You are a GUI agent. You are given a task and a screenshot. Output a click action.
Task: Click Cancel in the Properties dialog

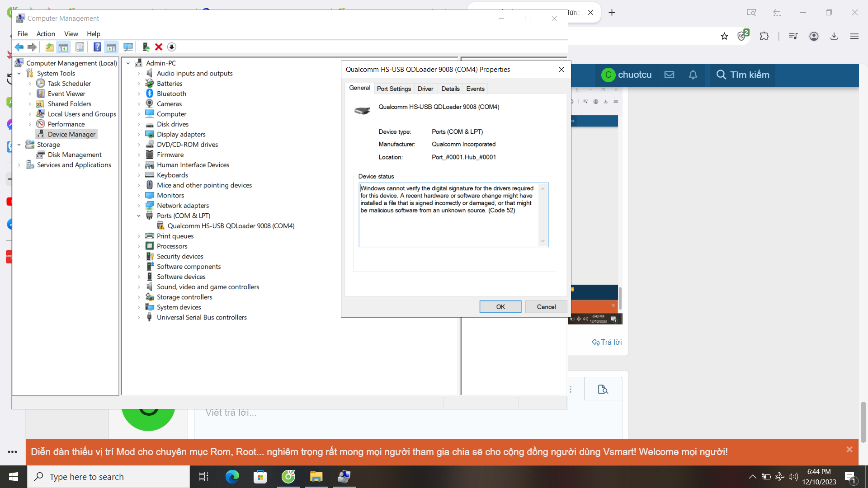pos(546,307)
